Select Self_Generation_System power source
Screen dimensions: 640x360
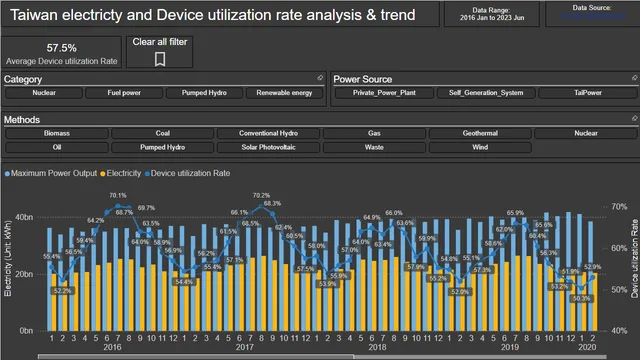coord(486,93)
